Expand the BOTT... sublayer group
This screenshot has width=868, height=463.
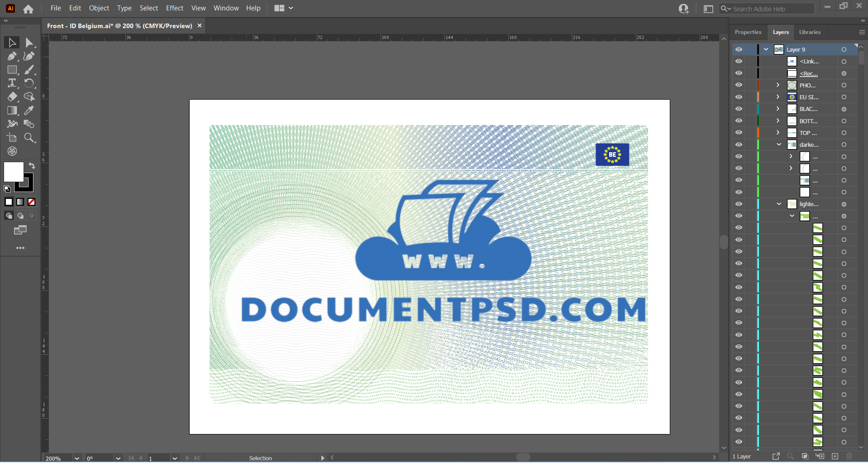click(778, 121)
